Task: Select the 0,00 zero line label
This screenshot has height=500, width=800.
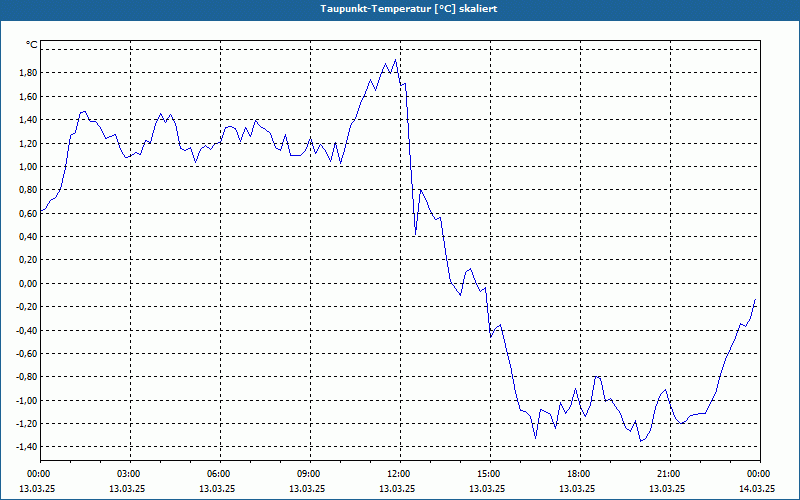Action: pos(28,284)
